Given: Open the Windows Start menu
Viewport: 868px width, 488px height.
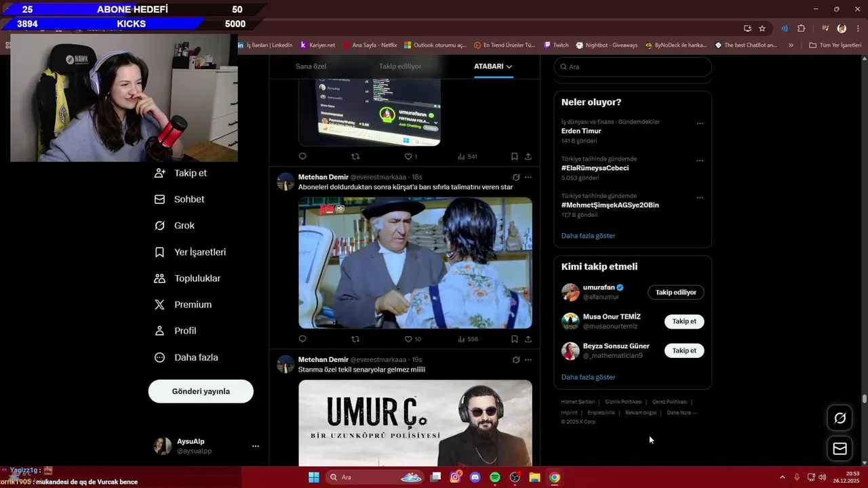Looking at the screenshot, I should pyautogui.click(x=314, y=477).
